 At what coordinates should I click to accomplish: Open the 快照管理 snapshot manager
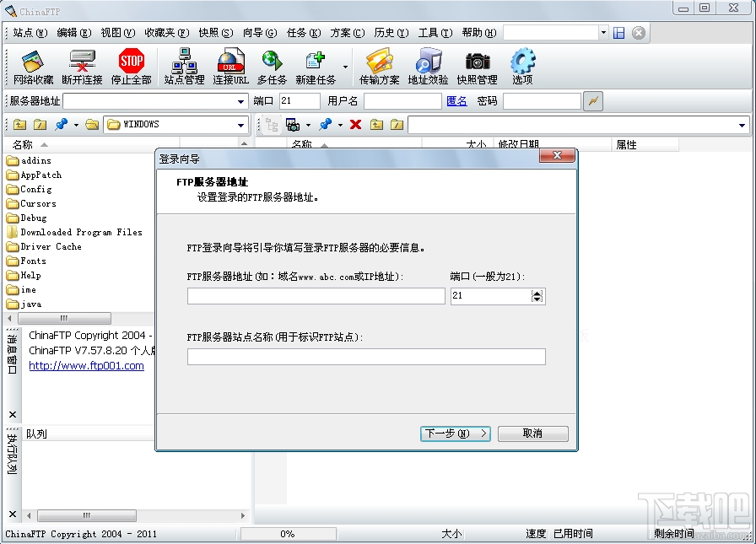pyautogui.click(x=477, y=67)
